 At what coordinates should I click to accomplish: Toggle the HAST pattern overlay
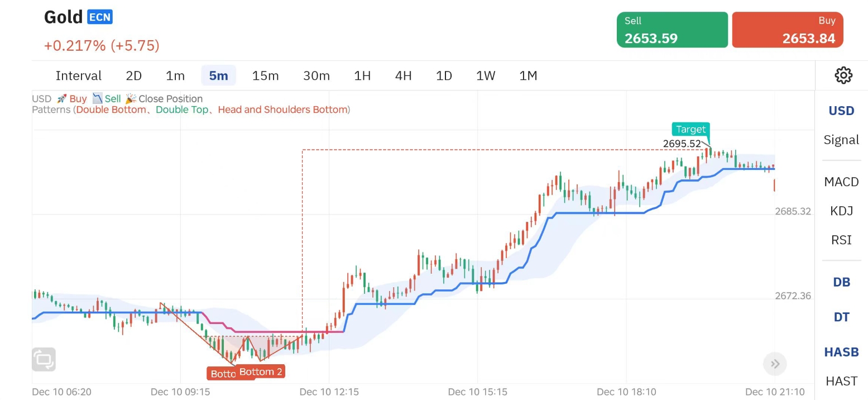[841, 381]
